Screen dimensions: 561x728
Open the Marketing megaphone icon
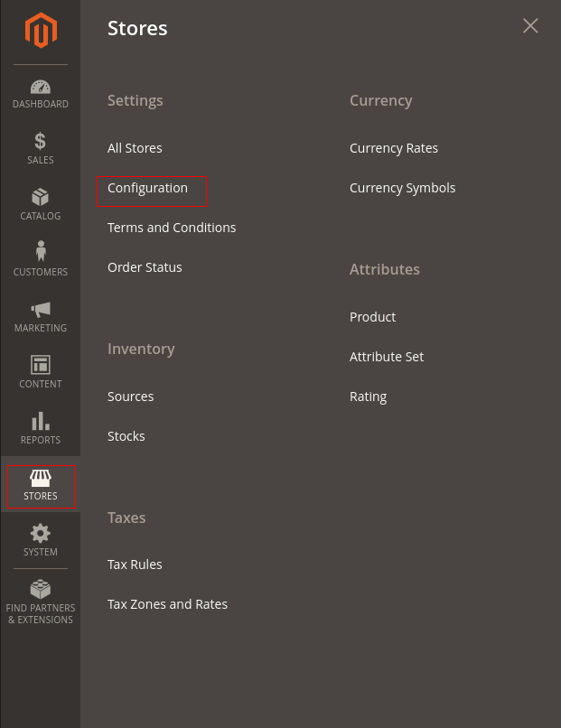click(41, 309)
